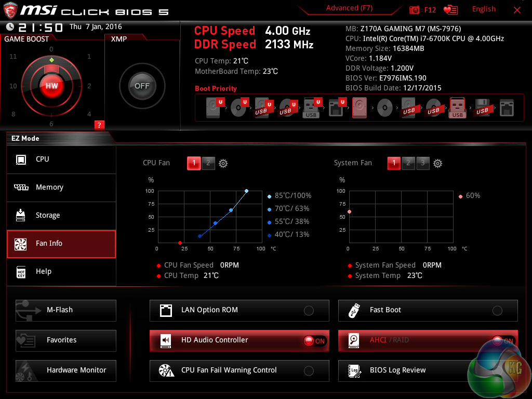Toggle the Game Boost HW knob
This screenshot has width=532, height=399.
(51, 86)
